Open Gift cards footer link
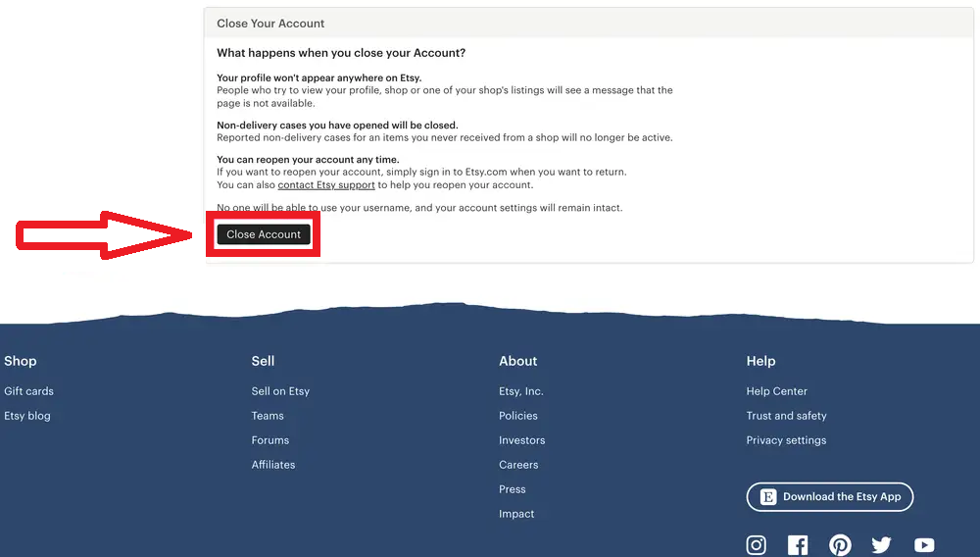The height and width of the screenshot is (557, 980). coord(28,391)
